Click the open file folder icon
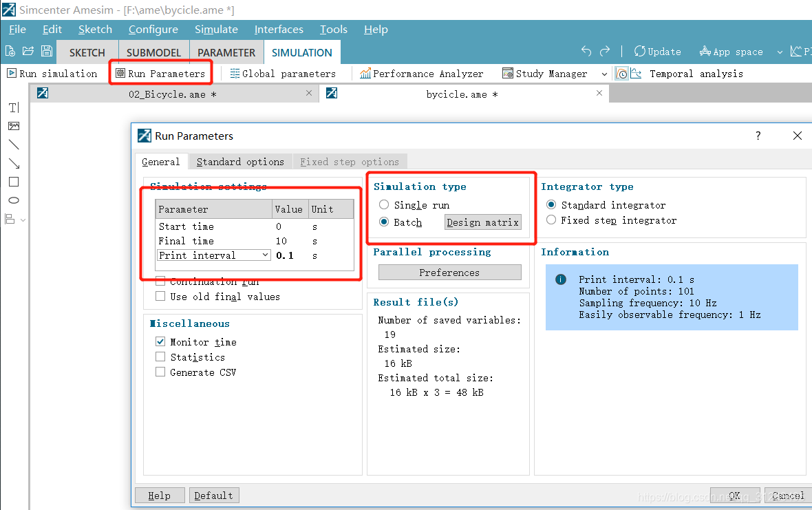This screenshot has width=812, height=510. click(x=28, y=51)
